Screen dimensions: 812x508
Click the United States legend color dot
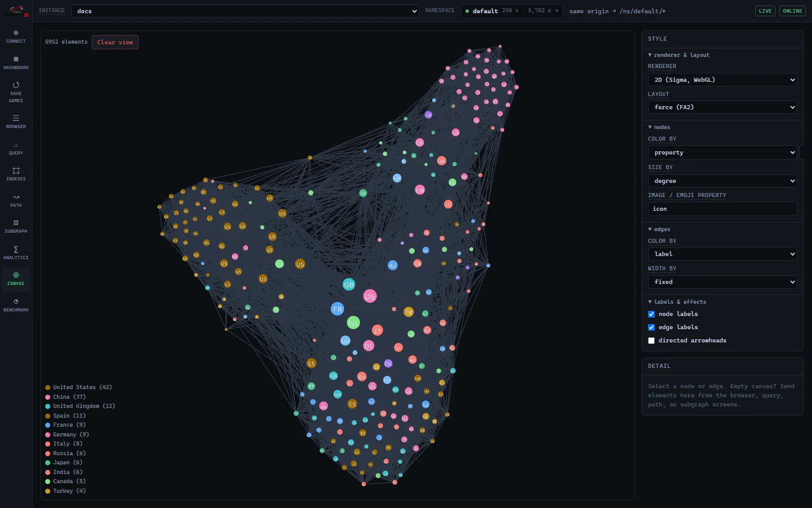(x=48, y=388)
